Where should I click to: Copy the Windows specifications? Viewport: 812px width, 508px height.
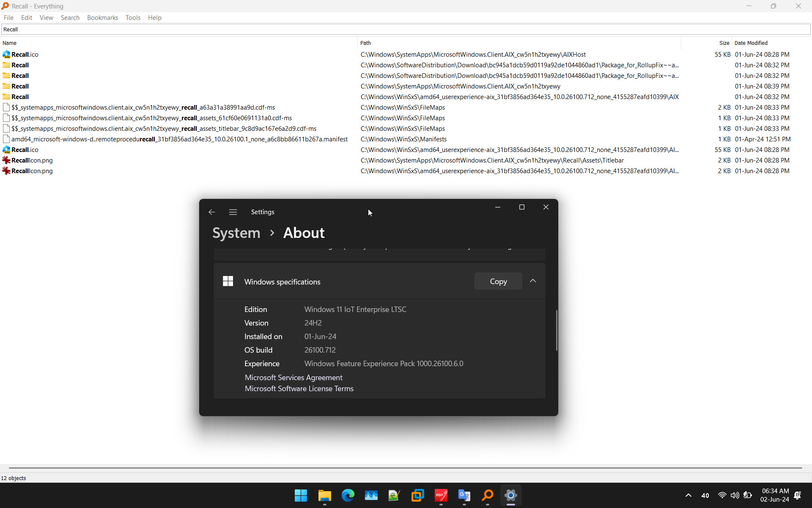(x=498, y=282)
